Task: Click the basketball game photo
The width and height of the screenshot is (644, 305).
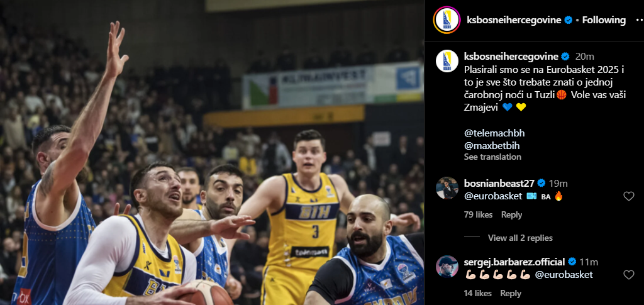Action: click(x=212, y=152)
